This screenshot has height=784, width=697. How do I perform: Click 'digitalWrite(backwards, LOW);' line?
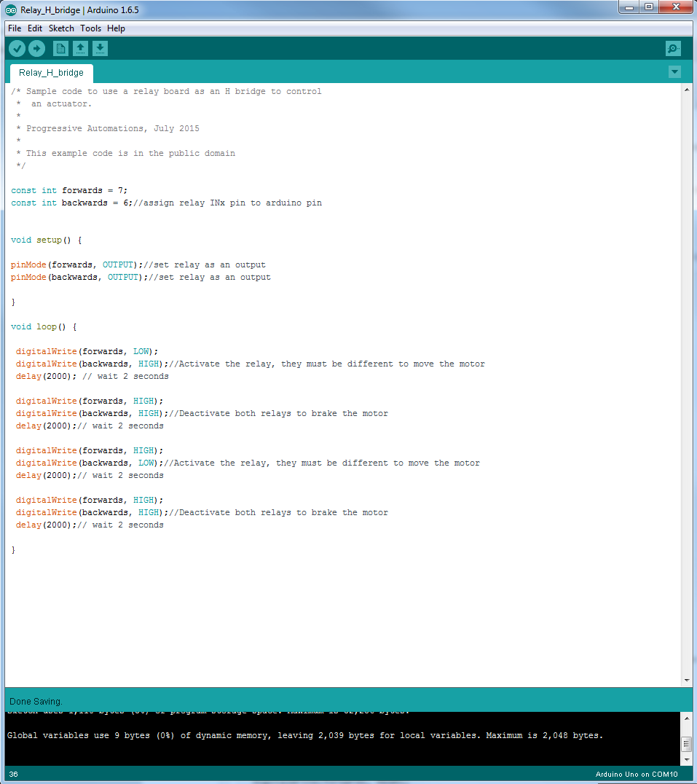[248, 463]
